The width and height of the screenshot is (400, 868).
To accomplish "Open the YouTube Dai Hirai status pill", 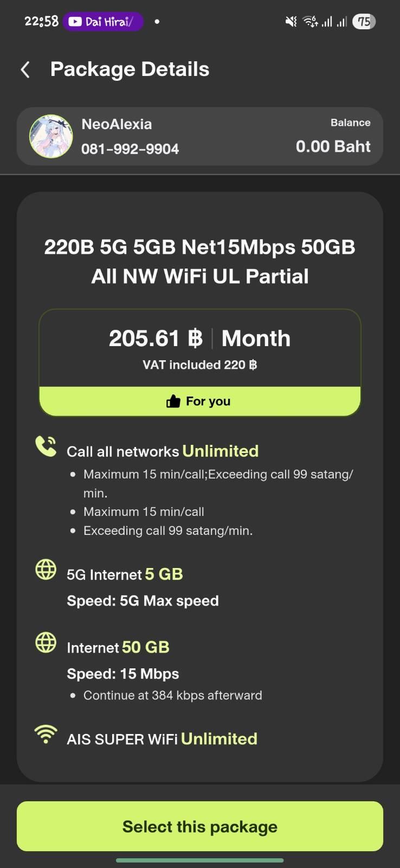I will (103, 22).
